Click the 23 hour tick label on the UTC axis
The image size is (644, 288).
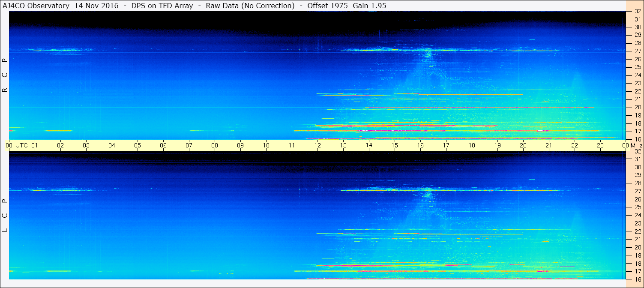point(600,145)
